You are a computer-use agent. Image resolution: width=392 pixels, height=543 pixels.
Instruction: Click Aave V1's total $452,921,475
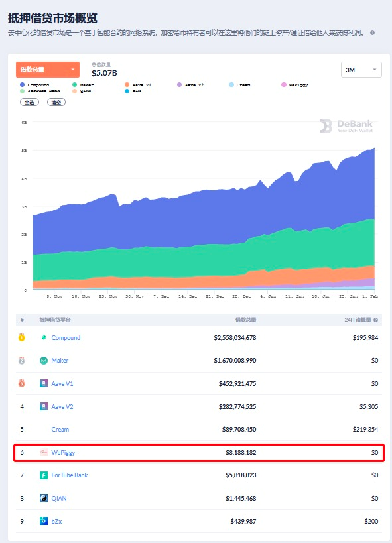(237, 383)
